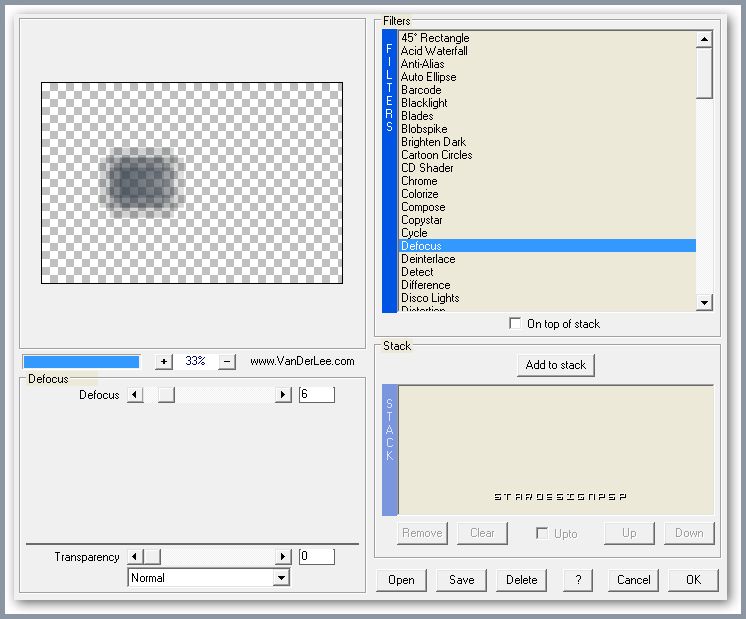Screen dimensions: 746x619
Task: Click the zoom in plus button
Action: (164, 361)
